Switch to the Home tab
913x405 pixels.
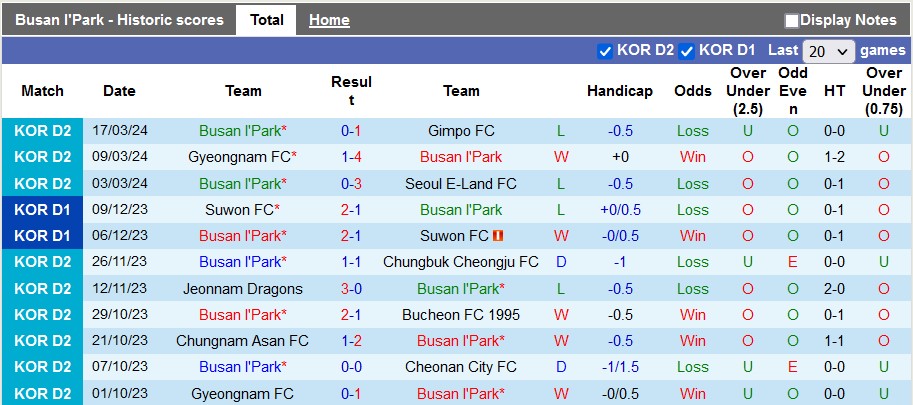(329, 20)
